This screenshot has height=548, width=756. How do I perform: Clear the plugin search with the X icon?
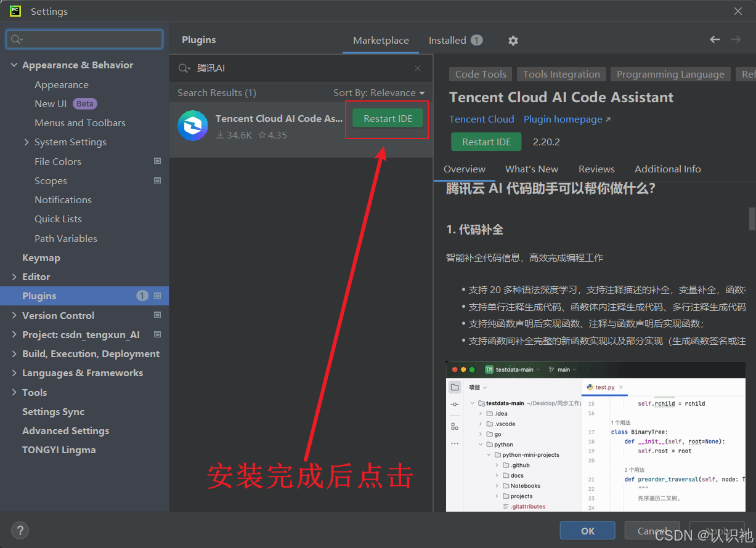[418, 68]
